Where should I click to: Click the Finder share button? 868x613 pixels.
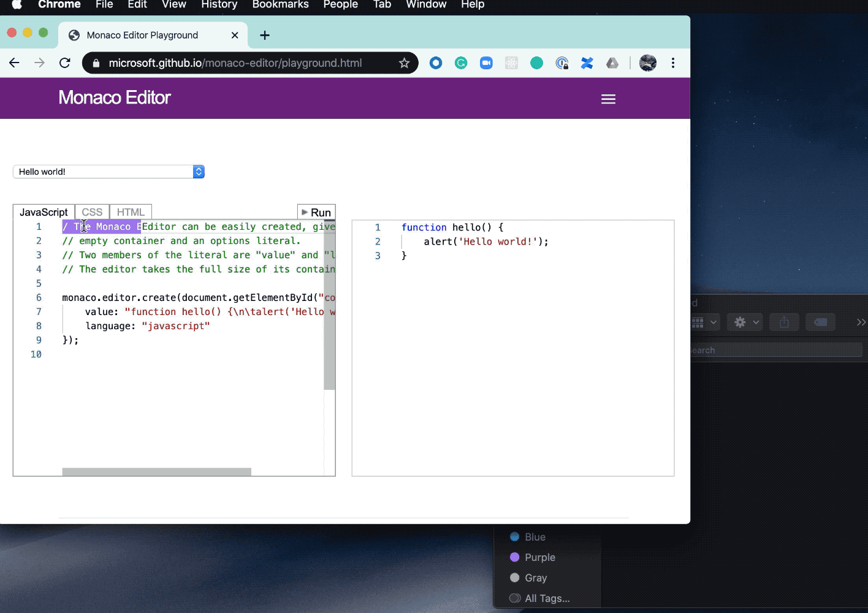coord(784,322)
